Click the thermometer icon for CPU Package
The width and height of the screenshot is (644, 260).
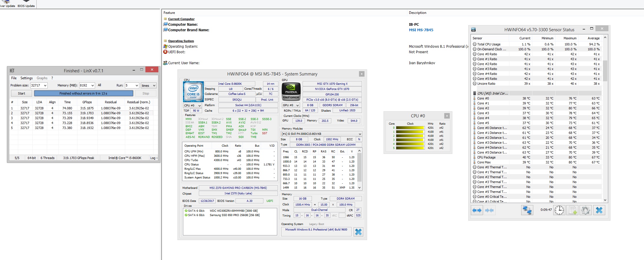pos(474,157)
